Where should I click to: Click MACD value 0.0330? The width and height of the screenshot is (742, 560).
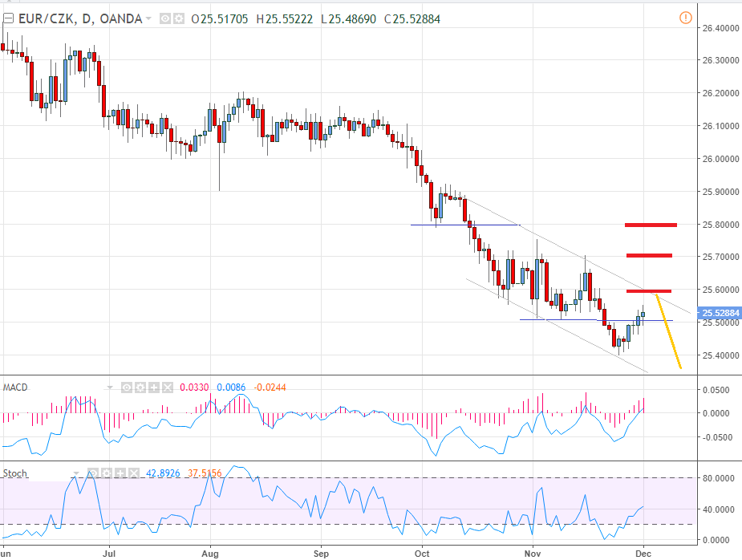click(194, 388)
